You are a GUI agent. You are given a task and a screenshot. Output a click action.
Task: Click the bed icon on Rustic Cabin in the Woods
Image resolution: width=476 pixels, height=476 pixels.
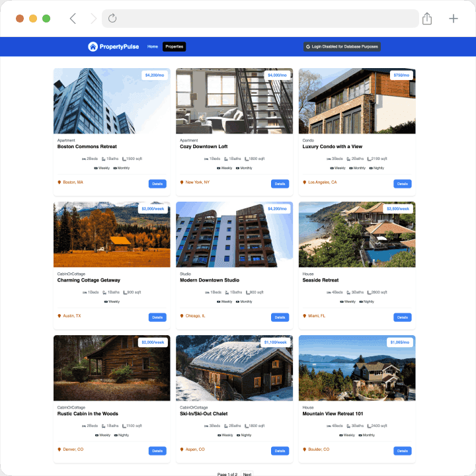tap(84, 426)
